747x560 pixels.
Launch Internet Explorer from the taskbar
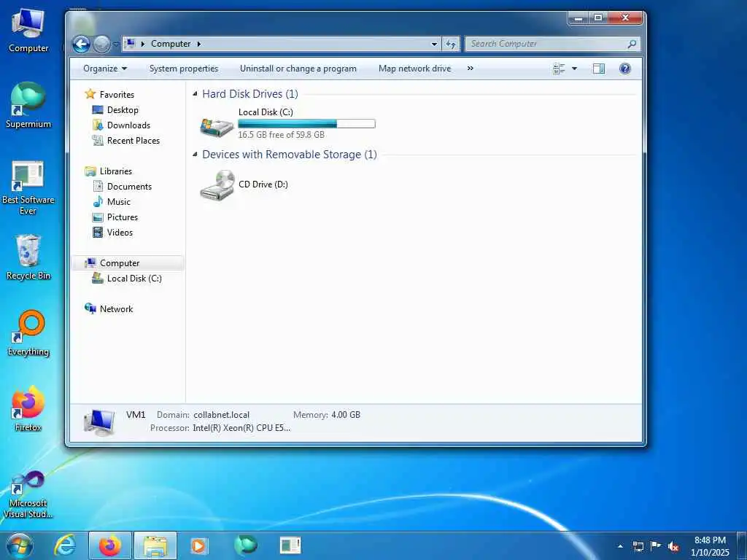click(65, 545)
